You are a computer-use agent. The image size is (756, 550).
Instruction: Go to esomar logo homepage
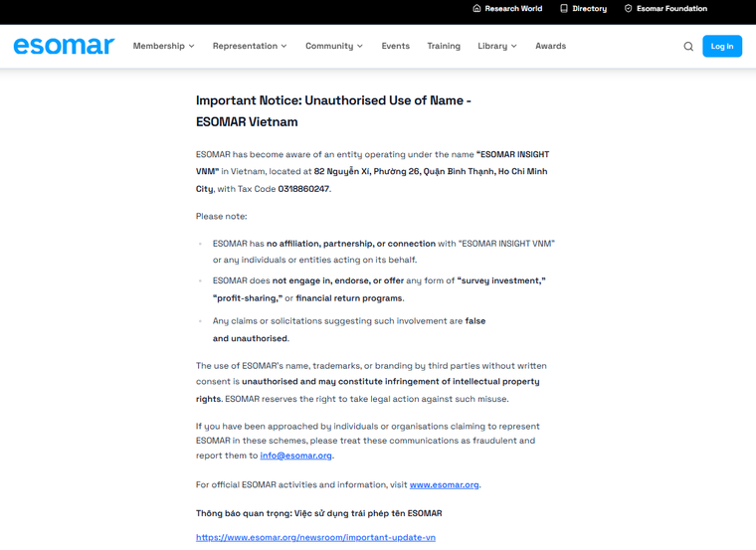[64, 46]
